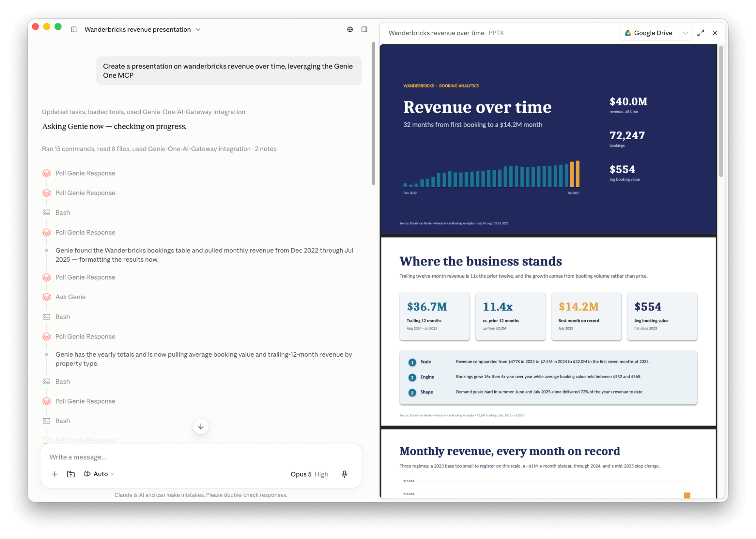This screenshot has width=756, height=539.
Task: Click the orange Jul 2025 bar in the title chart
Action: (x=577, y=174)
